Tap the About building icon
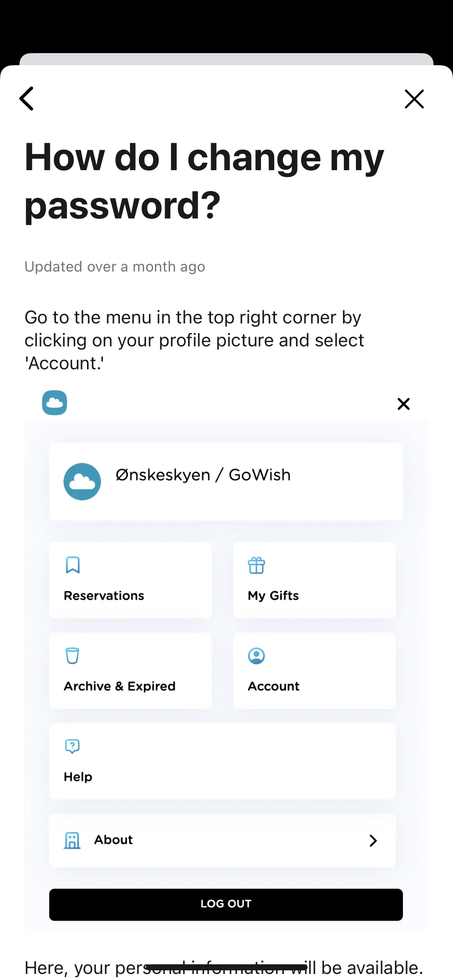 click(72, 840)
